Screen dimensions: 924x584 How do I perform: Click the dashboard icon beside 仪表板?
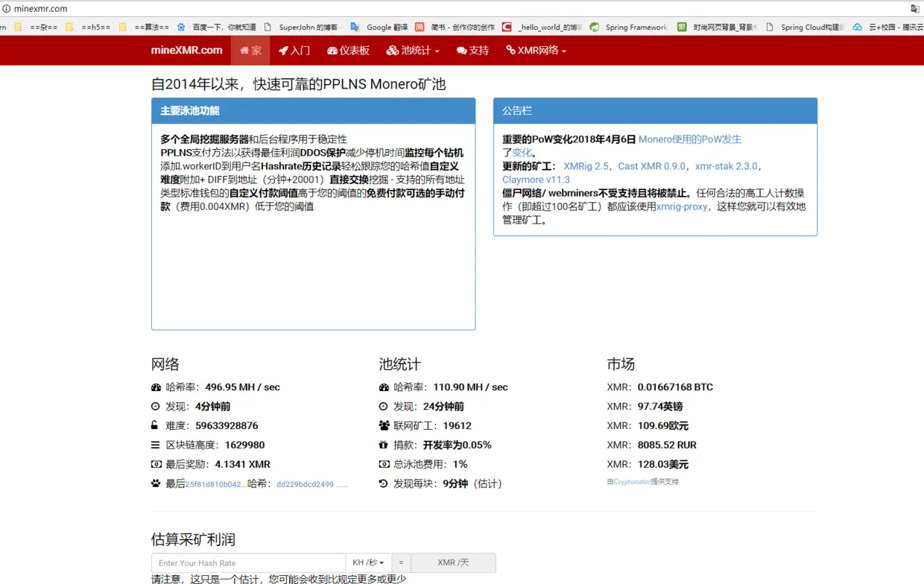coord(332,51)
